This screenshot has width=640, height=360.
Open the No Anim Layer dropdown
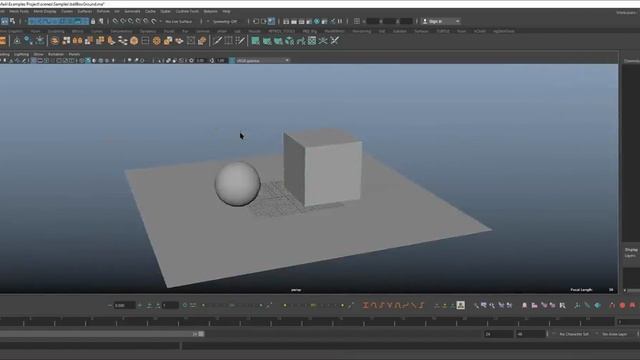click(615, 334)
